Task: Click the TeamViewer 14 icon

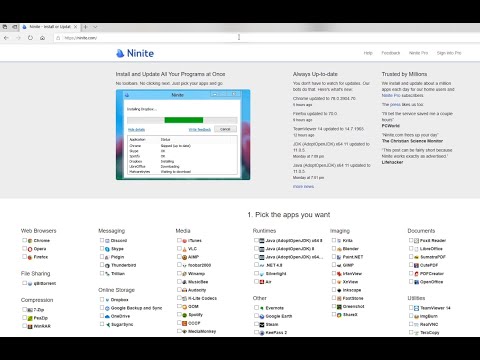Action: [x=416, y=308]
